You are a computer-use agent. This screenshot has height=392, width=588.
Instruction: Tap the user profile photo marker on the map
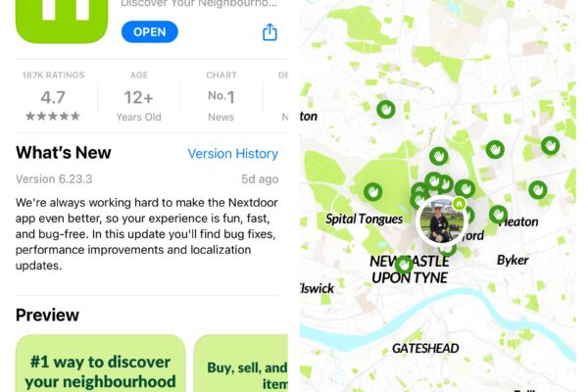[x=441, y=220]
